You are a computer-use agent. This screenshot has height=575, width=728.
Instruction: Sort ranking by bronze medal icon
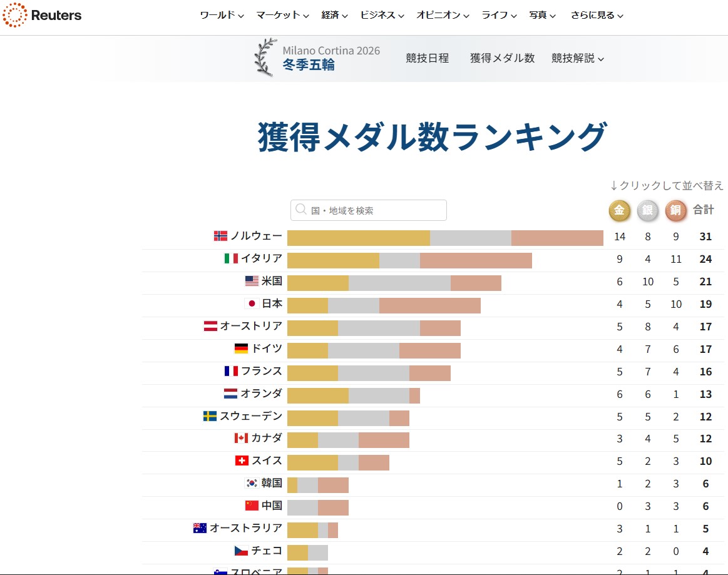676,211
